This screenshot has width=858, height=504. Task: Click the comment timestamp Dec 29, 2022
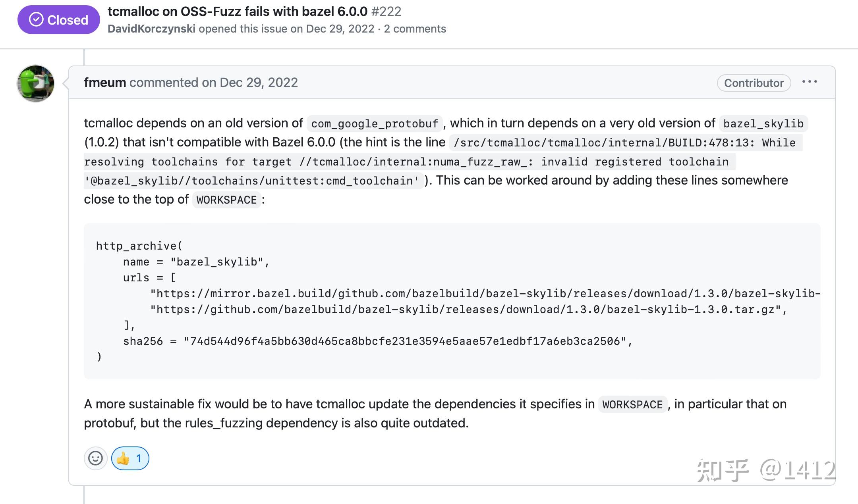tap(258, 83)
